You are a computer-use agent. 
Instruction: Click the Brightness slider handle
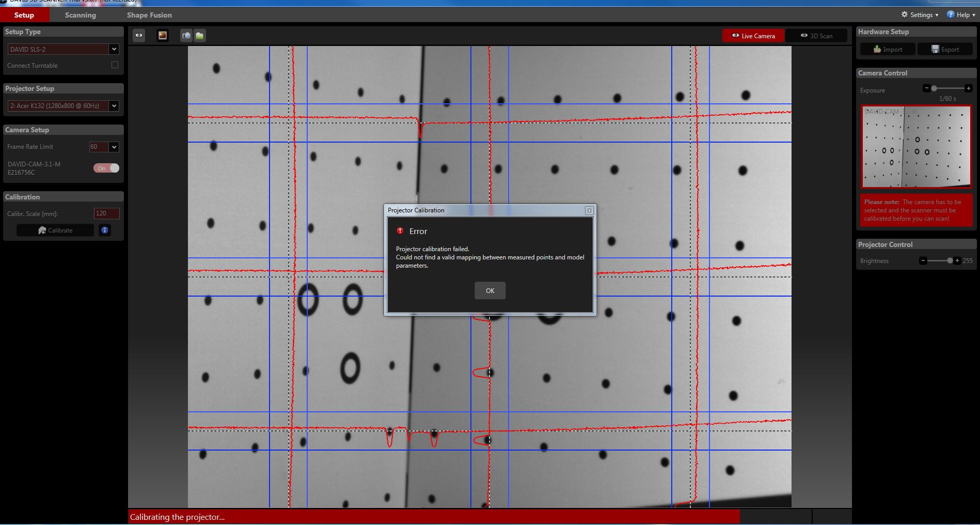[x=950, y=260]
